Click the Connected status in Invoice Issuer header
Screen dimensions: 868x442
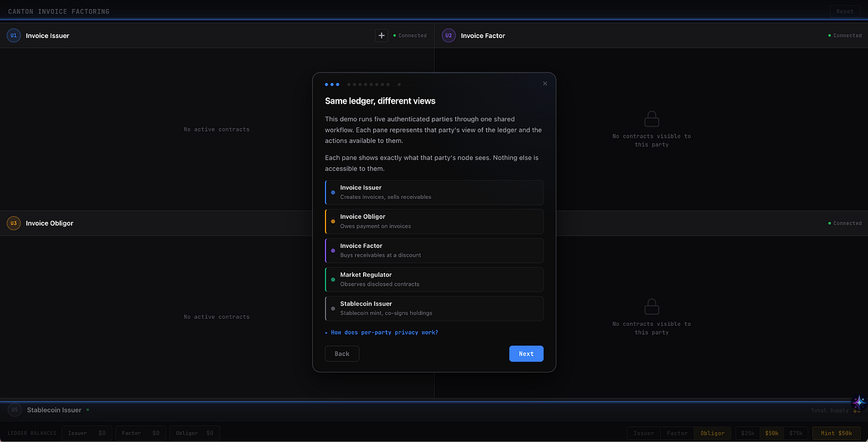click(x=410, y=36)
